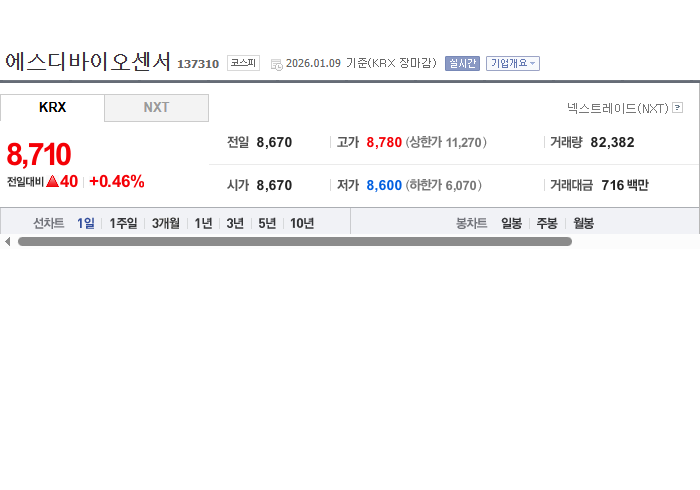Select the 1주일 line chart period
Image resolution: width=700 pixels, height=490 pixels.
pyautogui.click(x=123, y=223)
